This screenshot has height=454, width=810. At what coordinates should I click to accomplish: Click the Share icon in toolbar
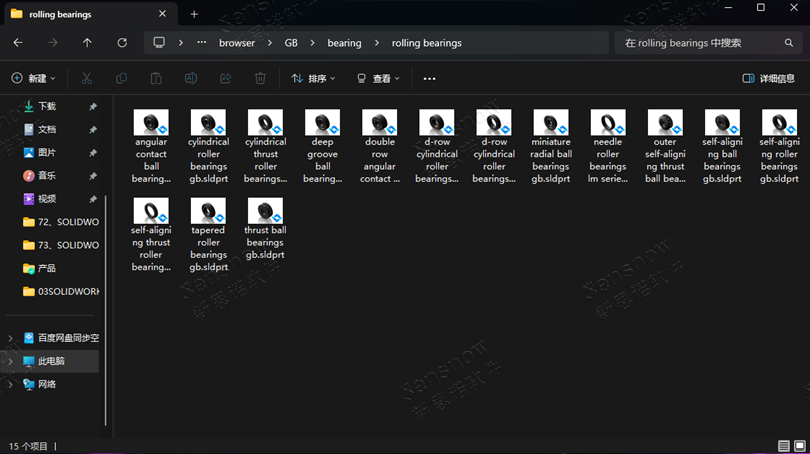point(225,78)
